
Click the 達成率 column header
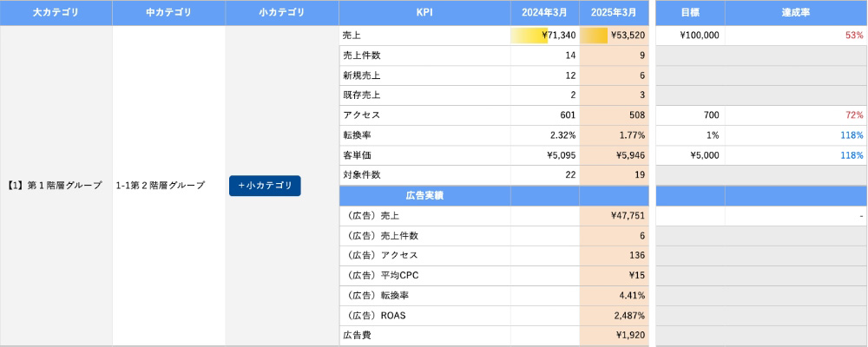796,12
